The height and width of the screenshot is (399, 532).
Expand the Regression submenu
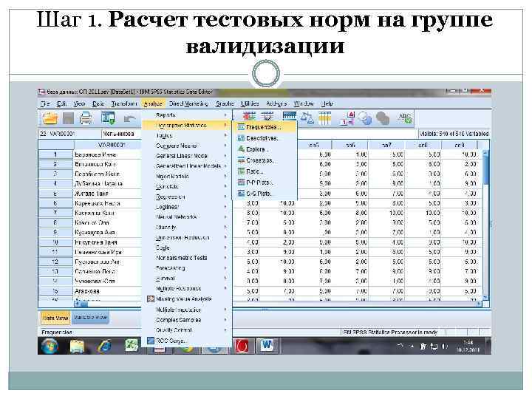click(x=187, y=197)
